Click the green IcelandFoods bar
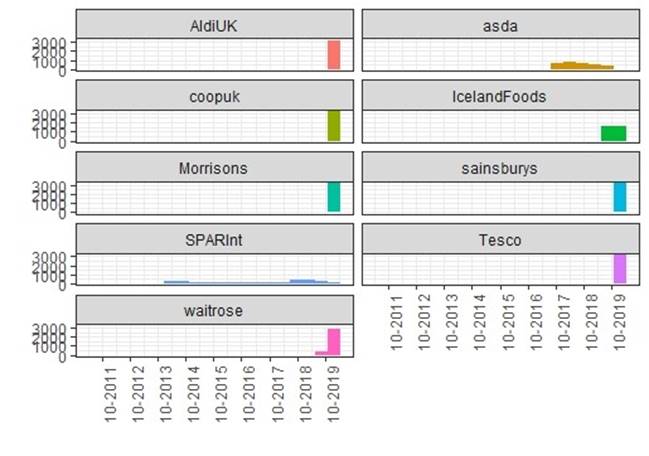The height and width of the screenshot is (456, 649). pyautogui.click(x=613, y=133)
